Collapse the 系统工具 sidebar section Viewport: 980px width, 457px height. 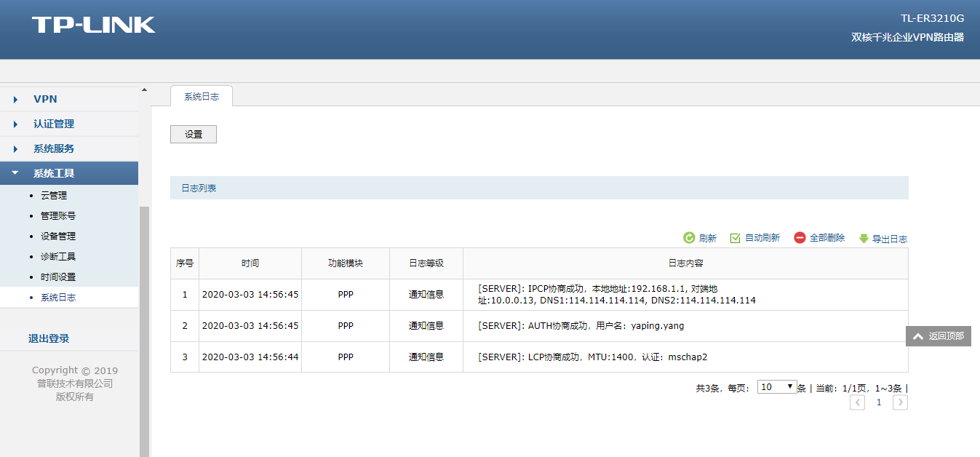69,173
